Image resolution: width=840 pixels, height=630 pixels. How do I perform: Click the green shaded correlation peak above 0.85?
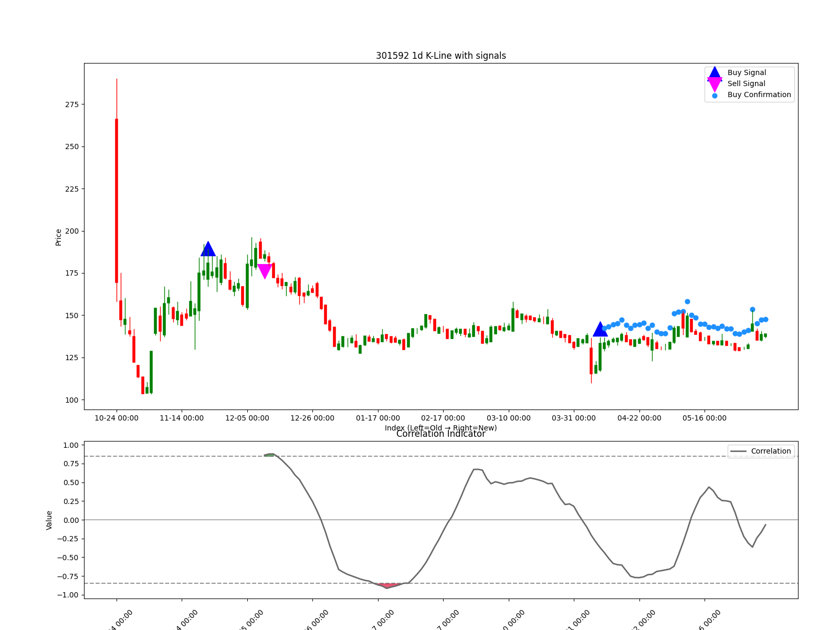tap(270, 455)
